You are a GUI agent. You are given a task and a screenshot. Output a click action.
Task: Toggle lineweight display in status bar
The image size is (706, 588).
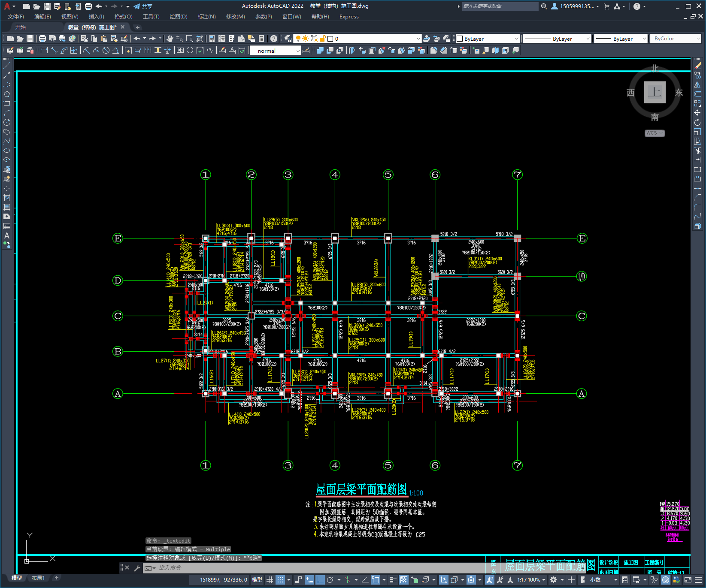393,580
